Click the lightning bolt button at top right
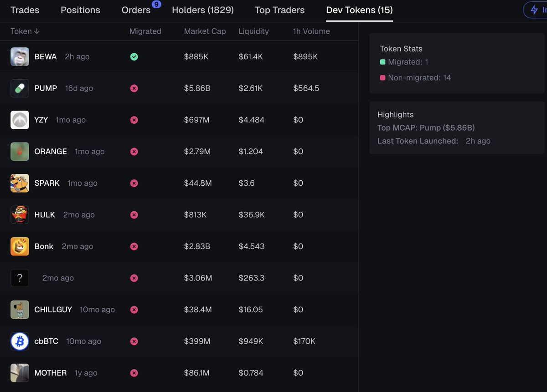This screenshot has height=392, width=547. 535,10
